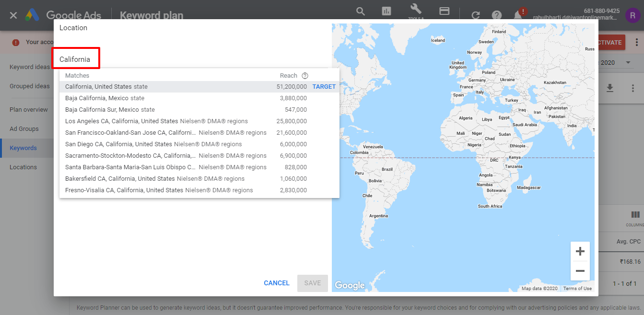Screen dimensions: 644x315
Task: Open Grouped ideas in sidebar
Action: coord(30,86)
